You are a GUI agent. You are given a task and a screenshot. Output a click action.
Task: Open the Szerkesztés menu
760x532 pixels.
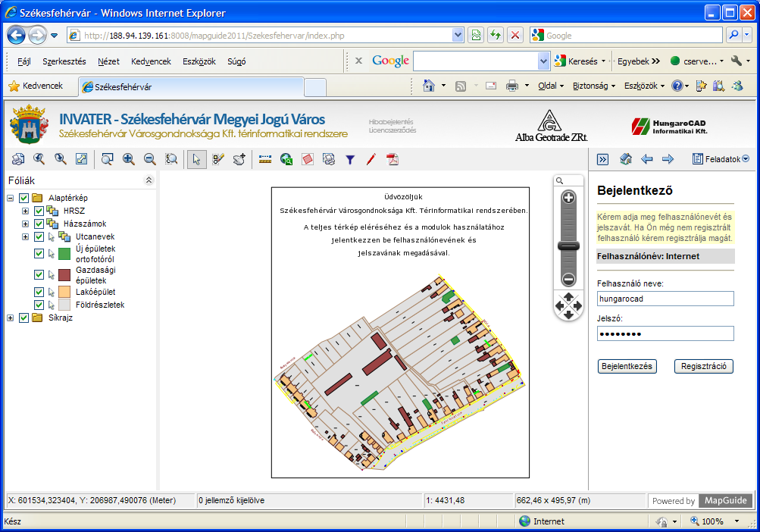pos(64,61)
